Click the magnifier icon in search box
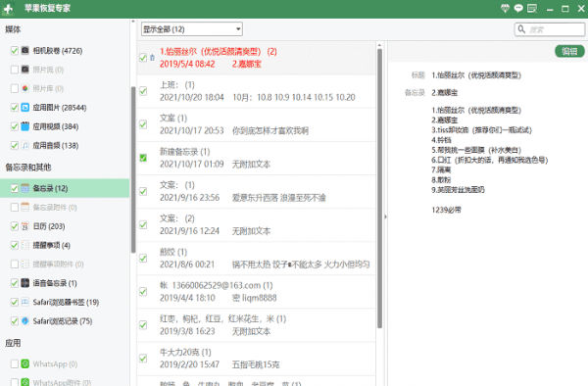Screen dimensions: 588x386 coord(521,28)
